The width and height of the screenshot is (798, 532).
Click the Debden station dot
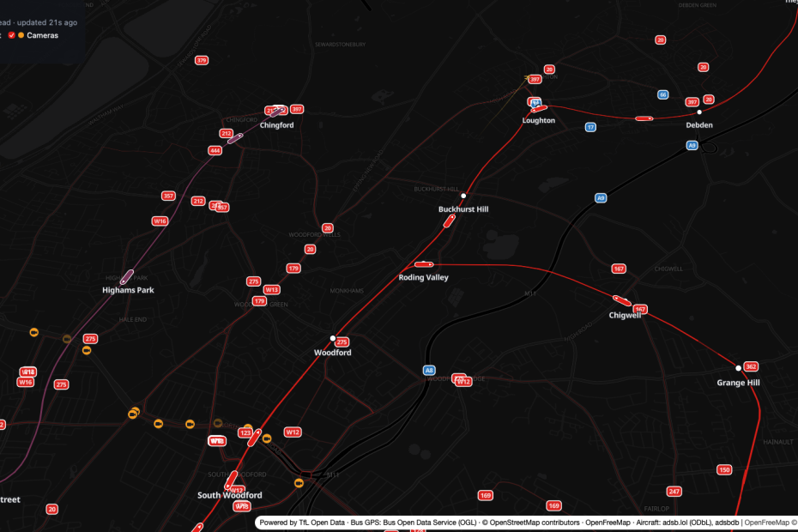coord(699,112)
